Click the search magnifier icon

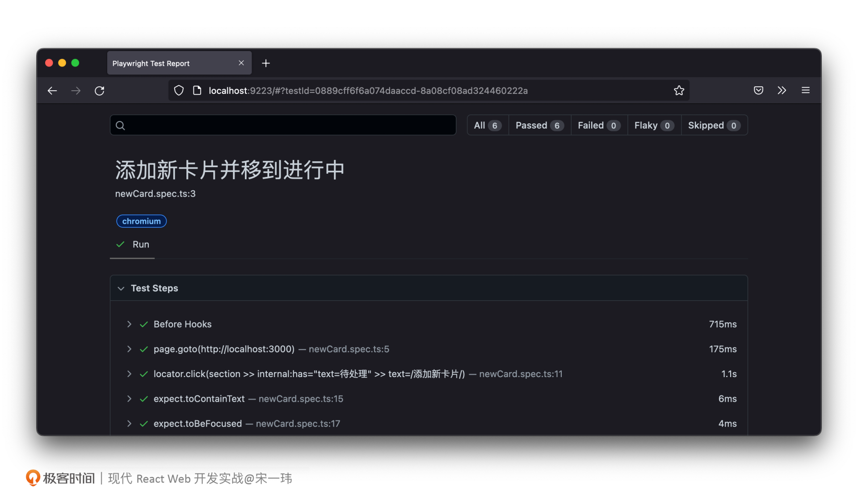click(x=120, y=126)
